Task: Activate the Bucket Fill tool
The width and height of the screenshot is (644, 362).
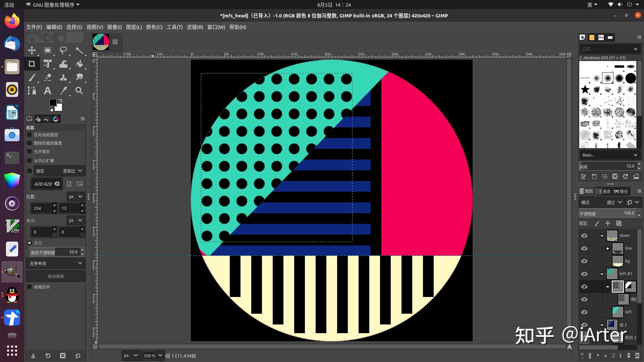Action: point(79,64)
